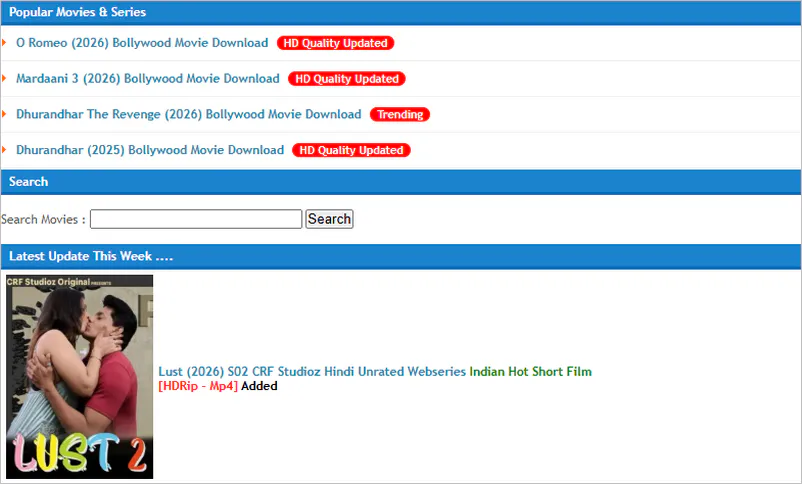Click the Search Movies text input field
This screenshot has width=802, height=484.
[x=196, y=219]
